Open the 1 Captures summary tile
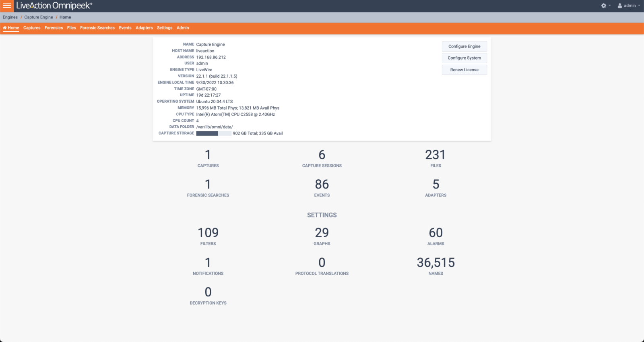644x342 pixels. pos(208,158)
